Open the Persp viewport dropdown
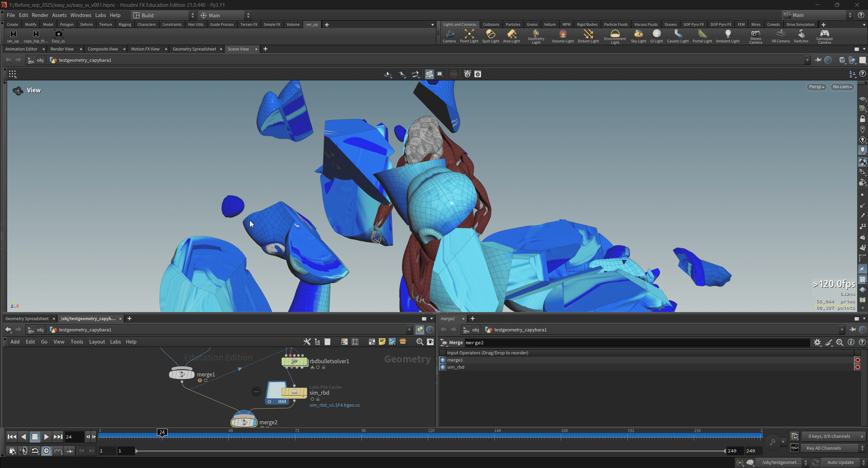The image size is (868, 468). pos(816,87)
